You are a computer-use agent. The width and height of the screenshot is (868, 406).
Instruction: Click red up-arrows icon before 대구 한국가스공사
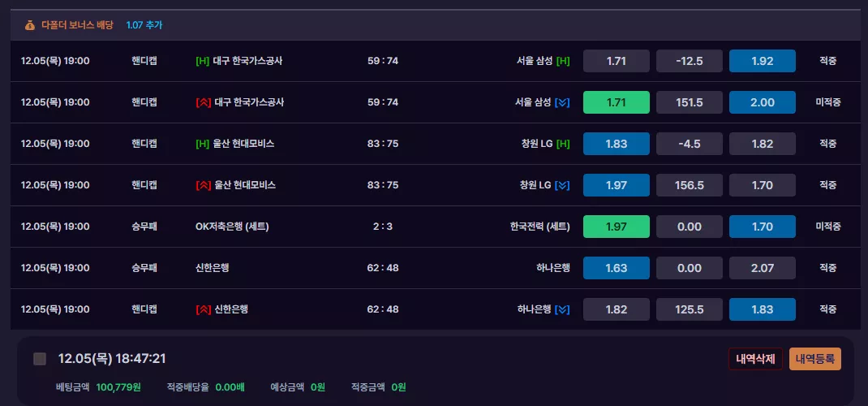pos(203,102)
